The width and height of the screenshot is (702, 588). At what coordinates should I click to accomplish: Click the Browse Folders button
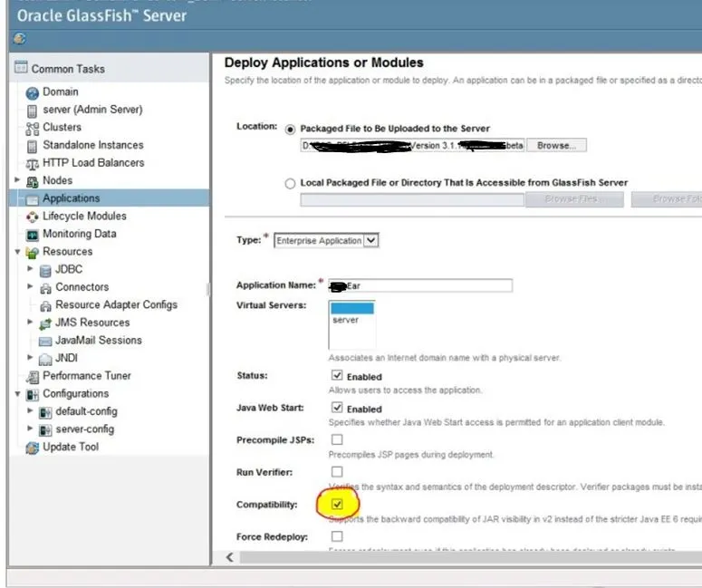[667, 199]
